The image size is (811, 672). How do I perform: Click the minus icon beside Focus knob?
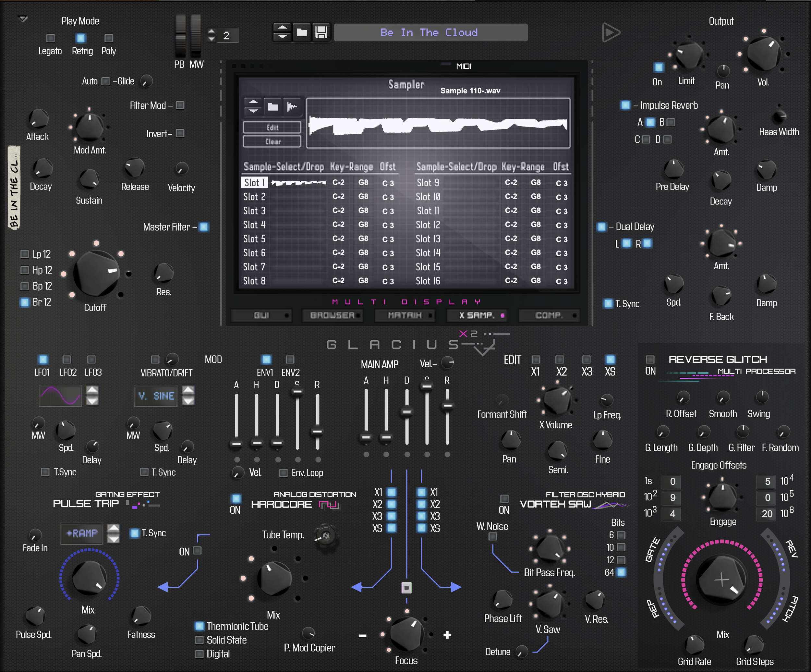pyautogui.click(x=362, y=635)
